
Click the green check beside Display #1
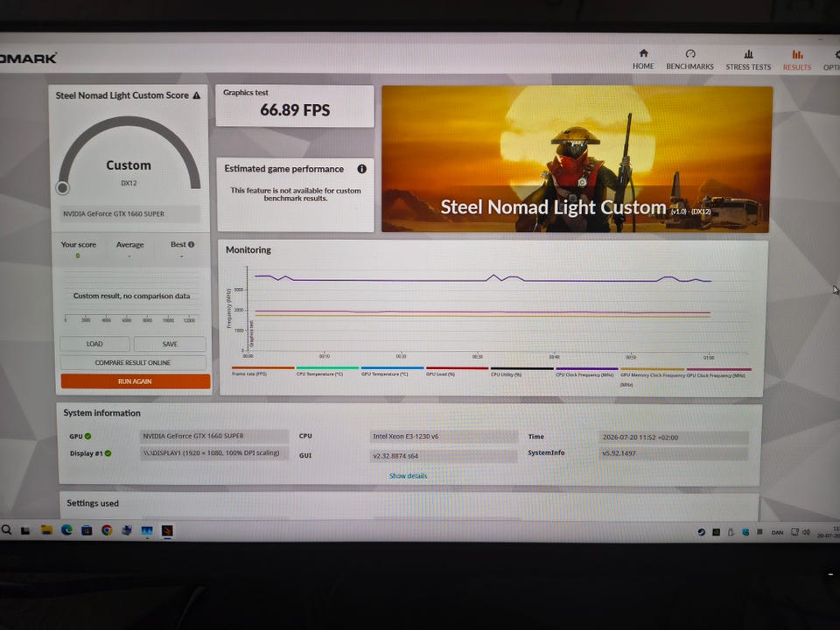pos(108,453)
